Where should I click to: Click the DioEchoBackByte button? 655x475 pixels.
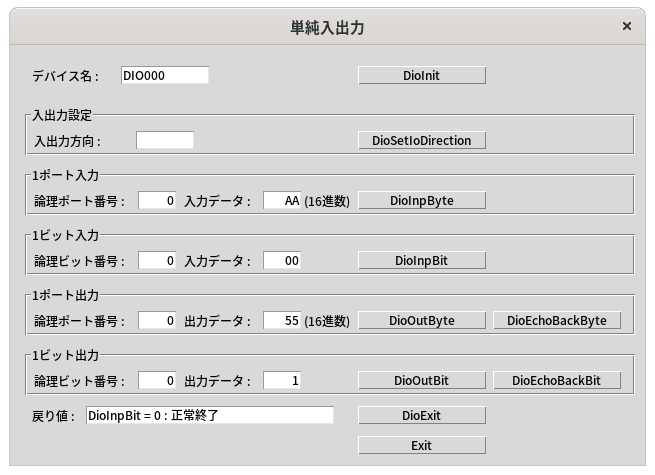pyautogui.click(x=556, y=320)
